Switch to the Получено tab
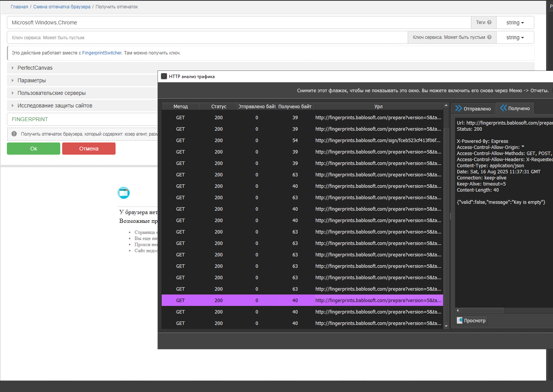Viewport: 553px width, 392px height. pos(515,109)
